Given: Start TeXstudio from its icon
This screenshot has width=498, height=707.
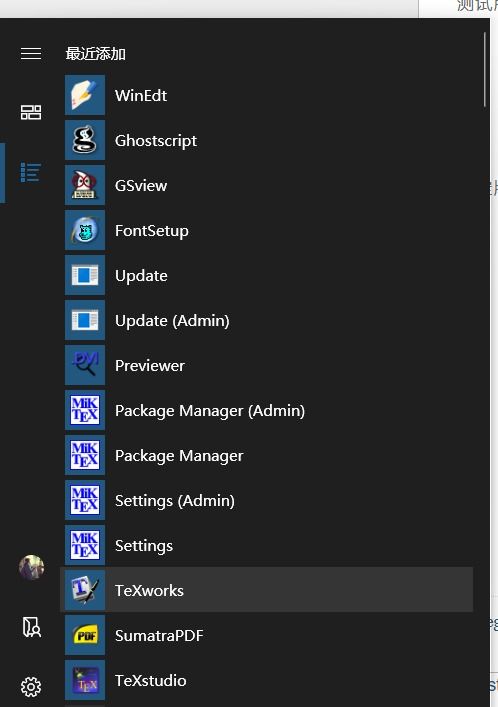Looking at the screenshot, I should tap(85, 680).
